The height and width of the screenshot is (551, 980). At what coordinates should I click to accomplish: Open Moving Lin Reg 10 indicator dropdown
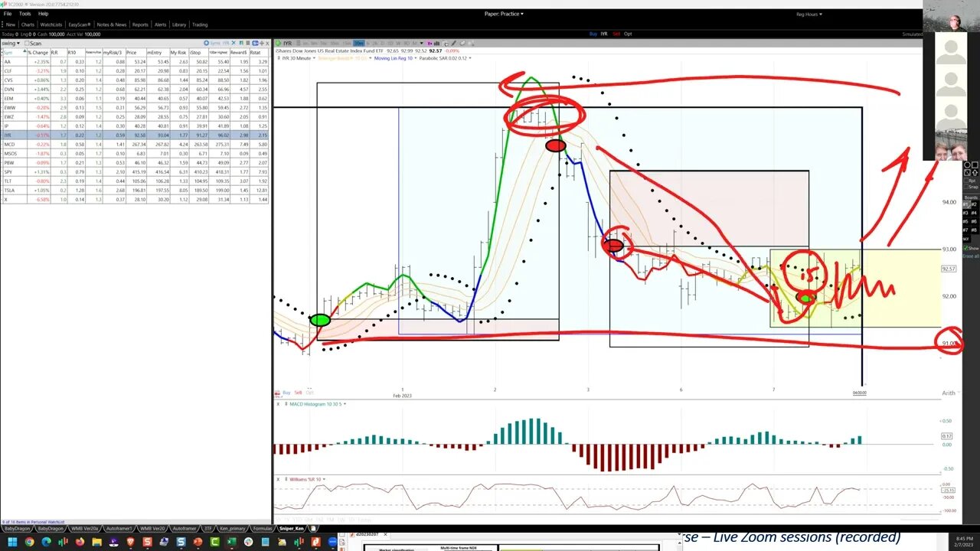pyautogui.click(x=397, y=58)
